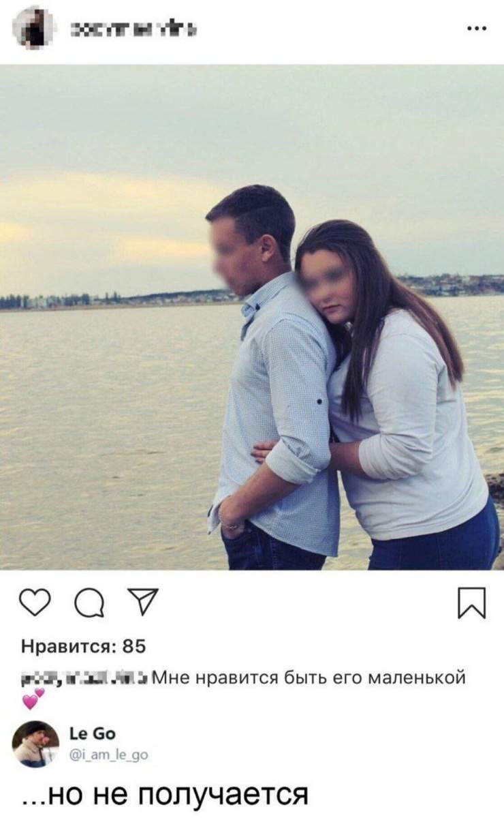The image size is (504, 822).
Task: Click the "Le Go" display name
Action: coord(93,734)
